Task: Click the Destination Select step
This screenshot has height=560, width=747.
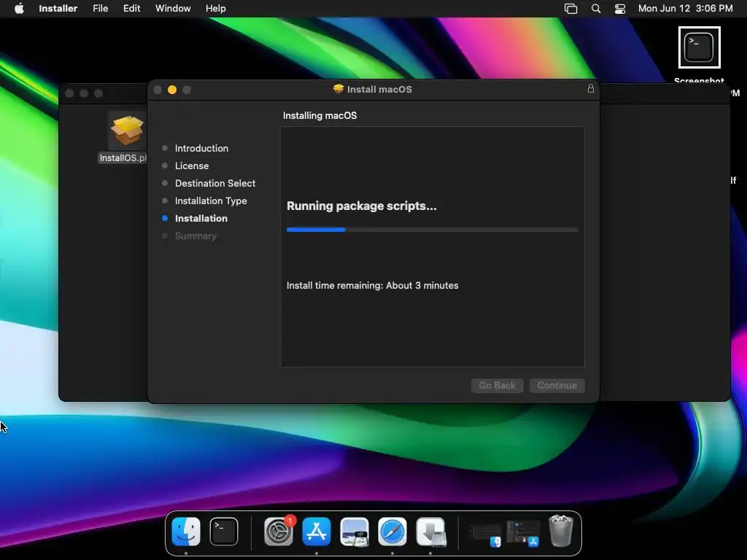Action: (x=215, y=183)
